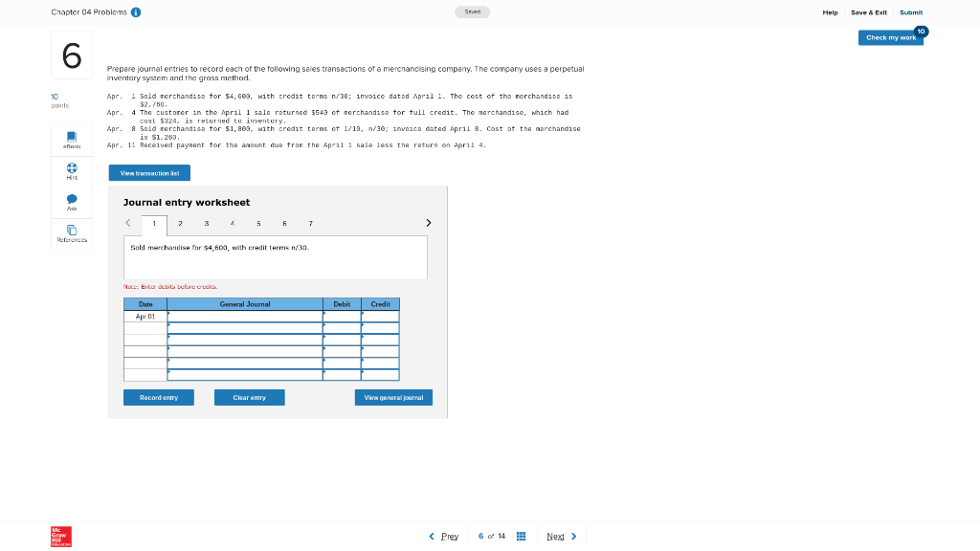This screenshot has width=980, height=551.
Task: Click Clear entry to reset the worksheet
Action: 249,397
